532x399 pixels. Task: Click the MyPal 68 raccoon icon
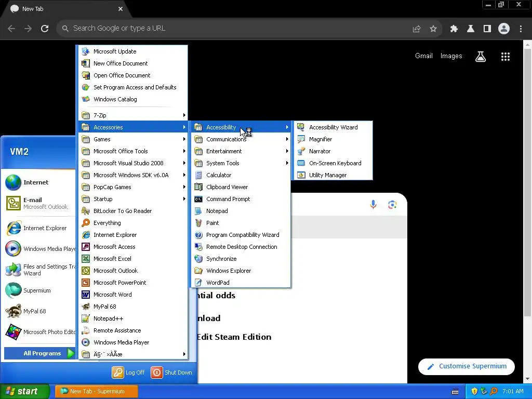pos(86,307)
